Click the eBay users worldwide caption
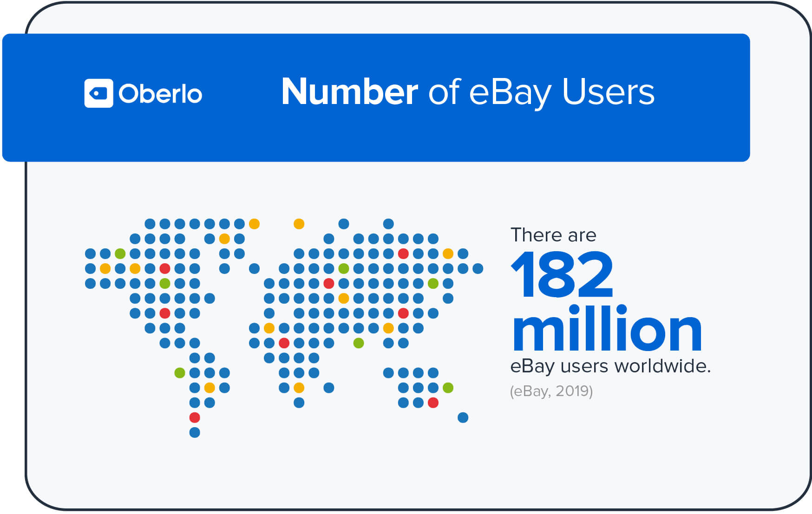The height and width of the screenshot is (514, 812). coord(611,366)
